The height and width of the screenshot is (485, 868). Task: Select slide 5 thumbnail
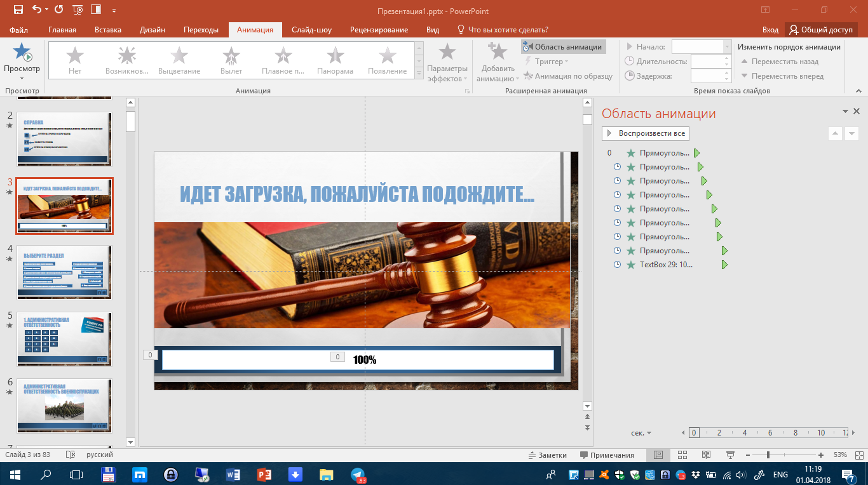tap(64, 339)
